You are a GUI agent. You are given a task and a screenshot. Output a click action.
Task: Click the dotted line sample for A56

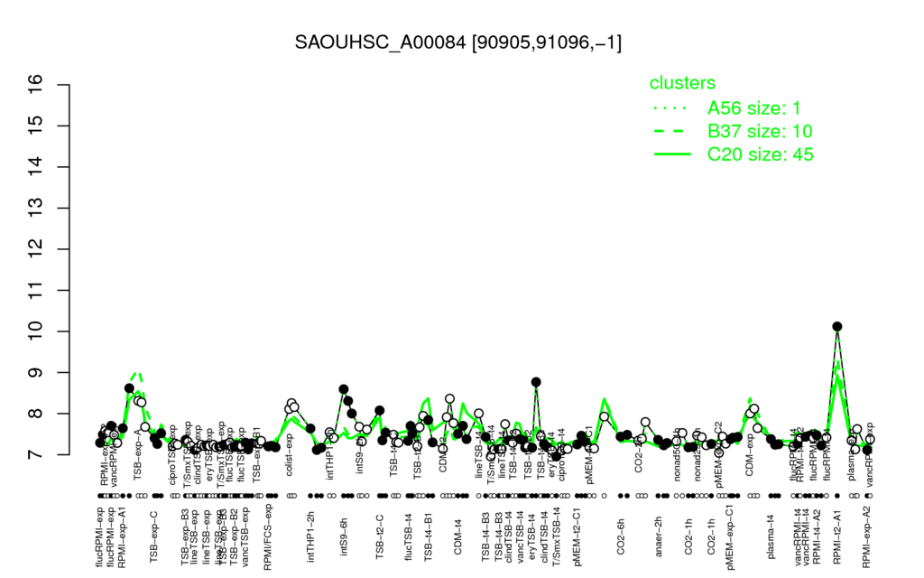[671, 108]
